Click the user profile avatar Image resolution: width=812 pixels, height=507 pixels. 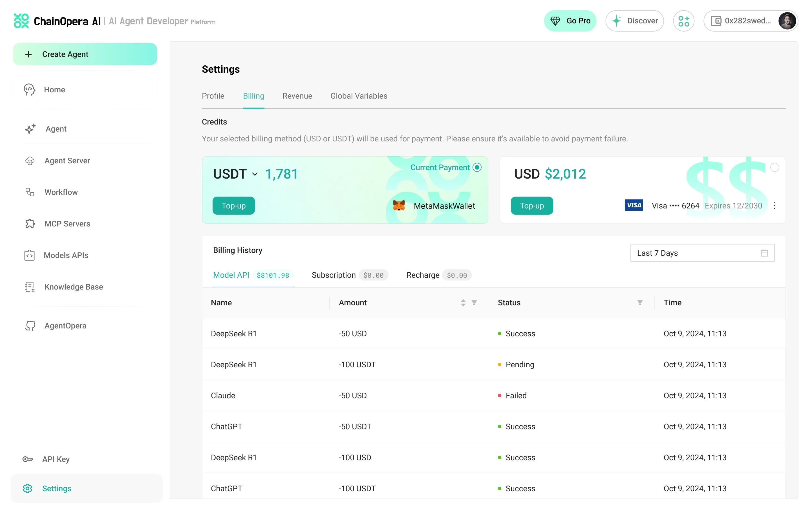787,21
